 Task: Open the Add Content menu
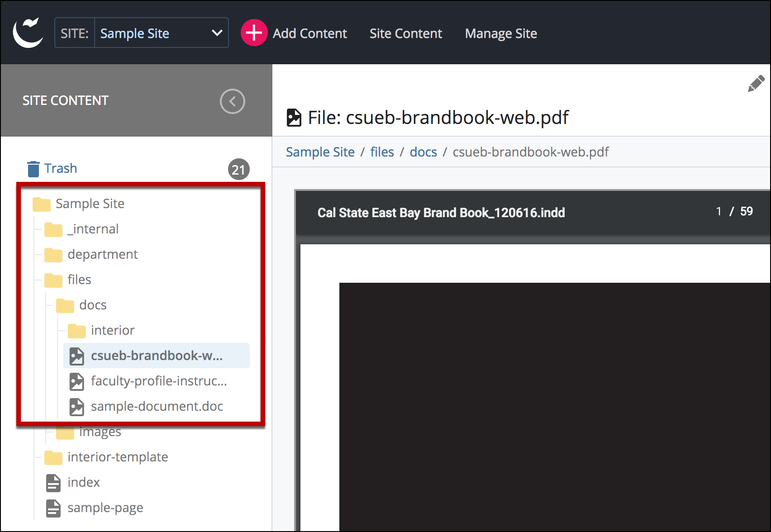[x=309, y=33]
